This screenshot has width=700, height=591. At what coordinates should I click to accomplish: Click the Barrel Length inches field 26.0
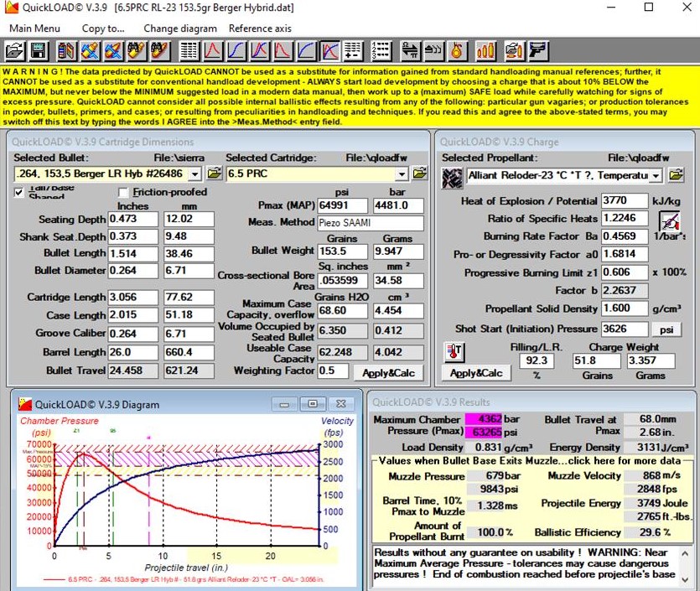tap(133, 352)
